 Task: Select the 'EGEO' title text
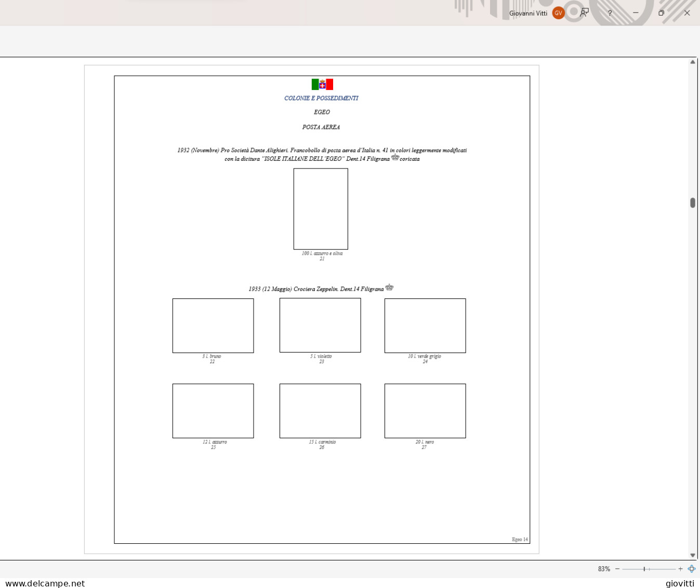tap(322, 112)
